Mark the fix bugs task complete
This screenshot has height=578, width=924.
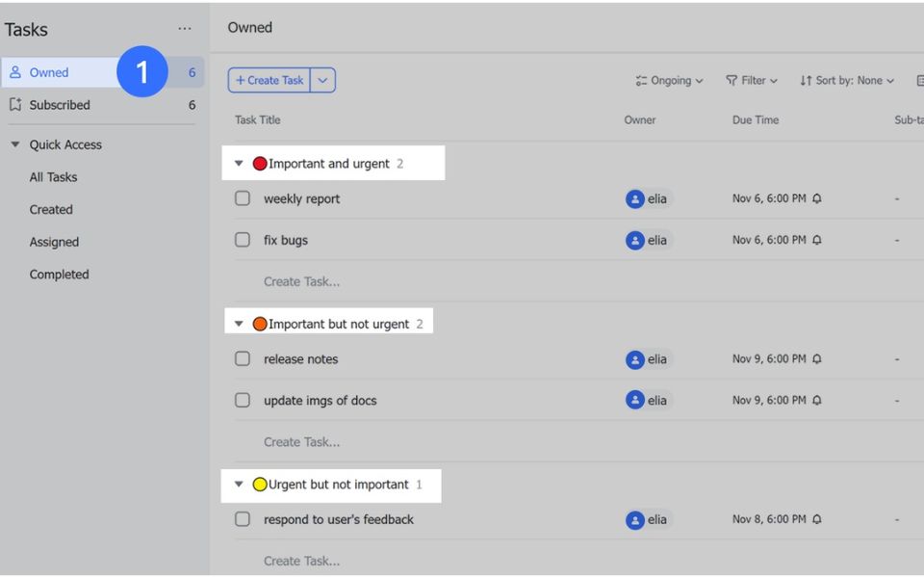243,240
